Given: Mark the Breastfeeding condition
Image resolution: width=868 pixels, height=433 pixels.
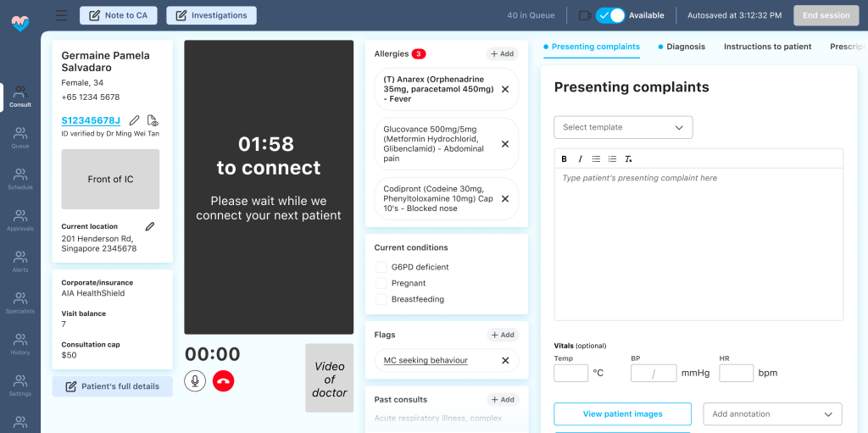Looking at the screenshot, I should [381, 299].
